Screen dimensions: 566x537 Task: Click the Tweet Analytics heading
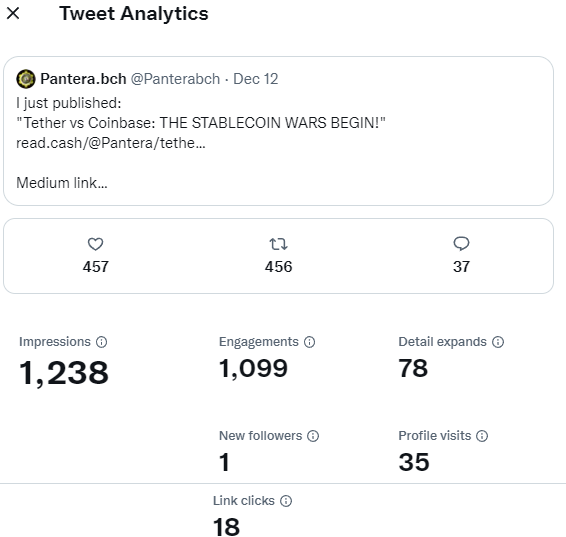[x=134, y=14]
